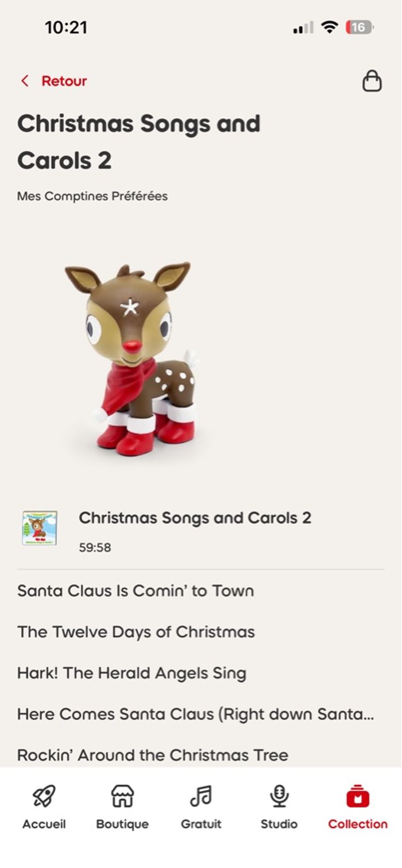Image resolution: width=402 pixels, height=868 pixels.
Task: Tap the Here Comes Santa Claus track
Action: [195, 714]
